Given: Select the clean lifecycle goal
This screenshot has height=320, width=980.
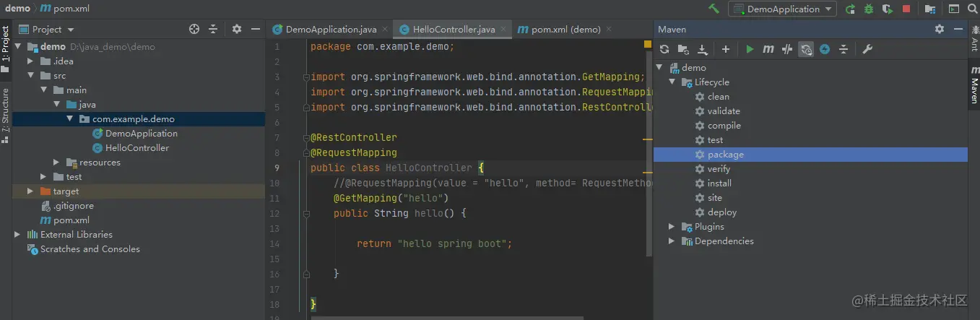Looking at the screenshot, I should 712,96.
